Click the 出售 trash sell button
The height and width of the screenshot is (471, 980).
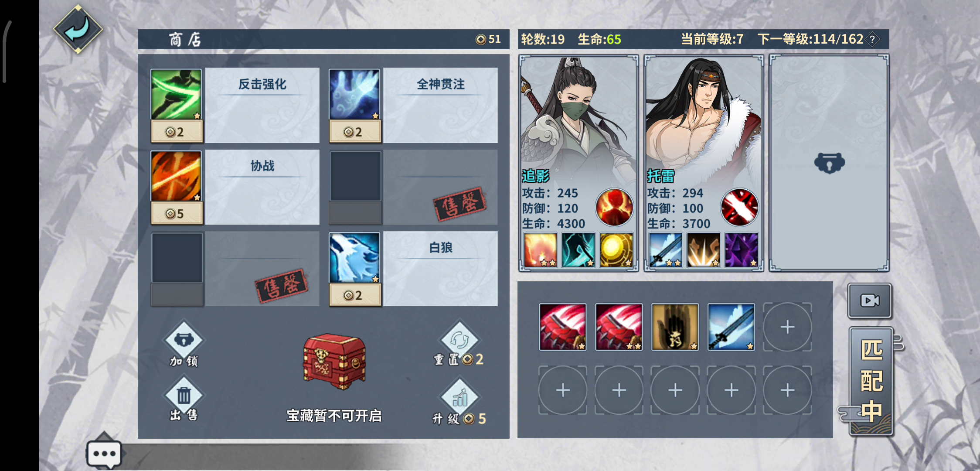184,401
